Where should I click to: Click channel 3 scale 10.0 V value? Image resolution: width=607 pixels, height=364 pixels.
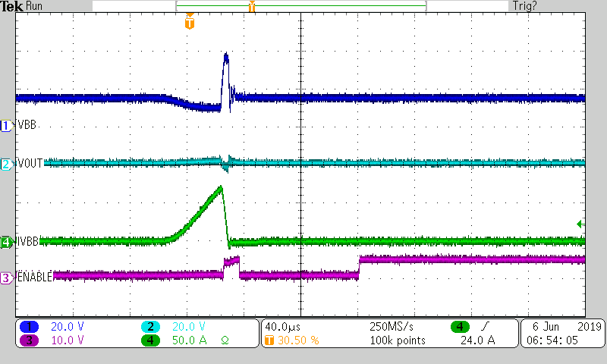point(68,340)
